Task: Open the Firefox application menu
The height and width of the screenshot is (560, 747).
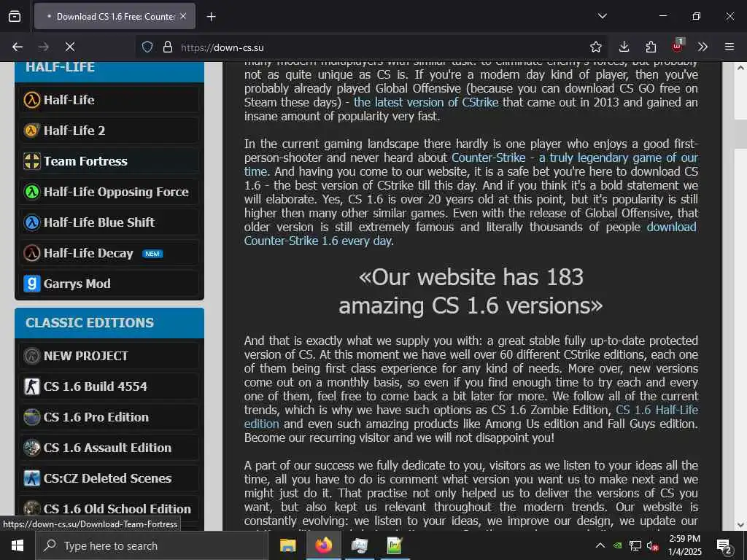Action: [729, 47]
